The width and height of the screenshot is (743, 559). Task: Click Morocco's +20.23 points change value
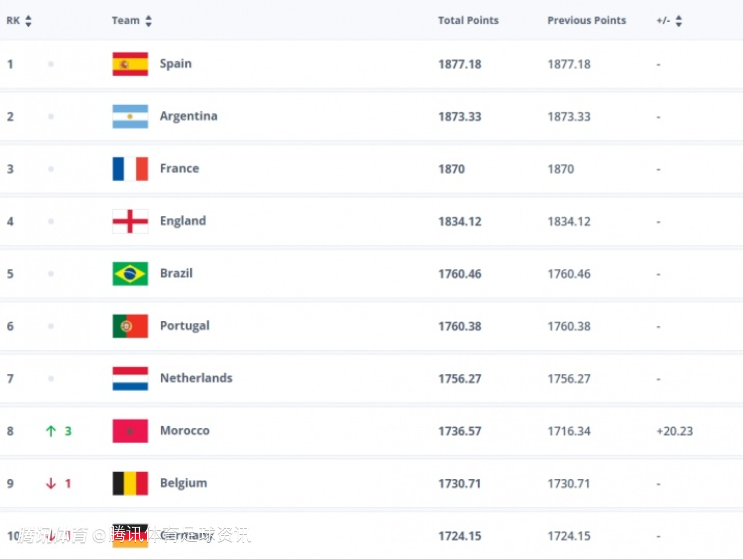[674, 431]
